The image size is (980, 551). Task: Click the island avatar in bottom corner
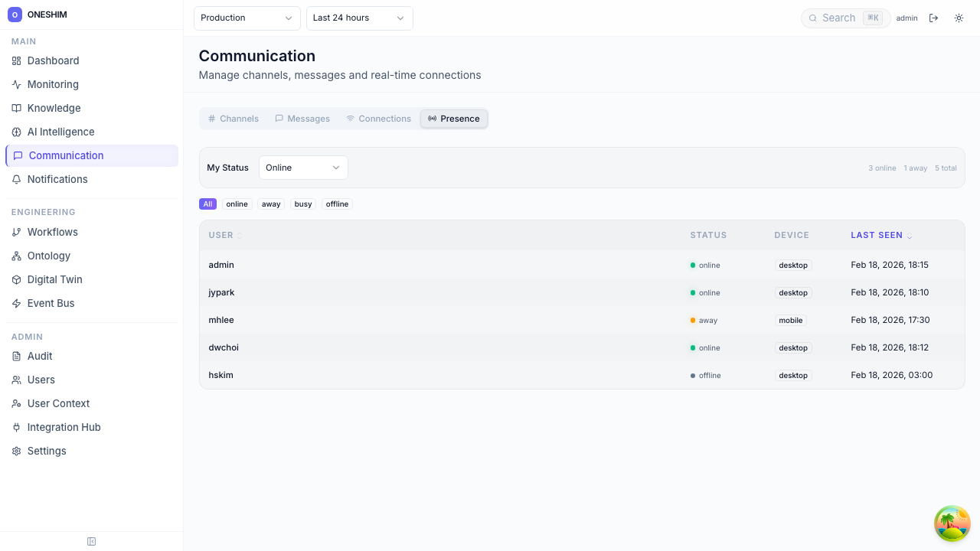coord(952,523)
